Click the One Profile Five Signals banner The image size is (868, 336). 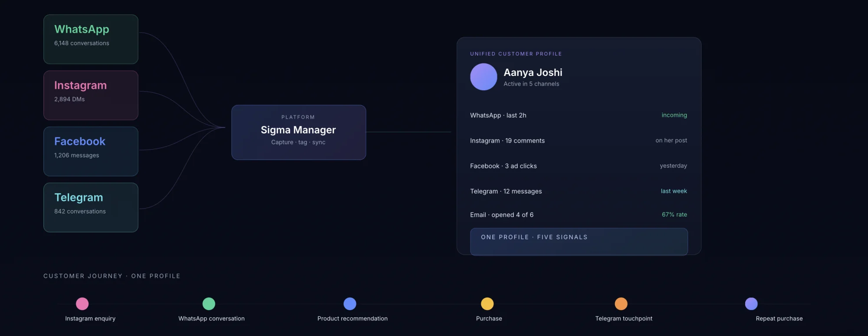pos(579,241)
